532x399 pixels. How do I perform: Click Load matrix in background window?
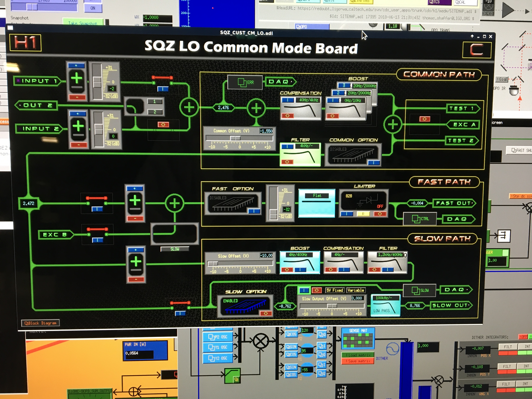coord(358,355)
